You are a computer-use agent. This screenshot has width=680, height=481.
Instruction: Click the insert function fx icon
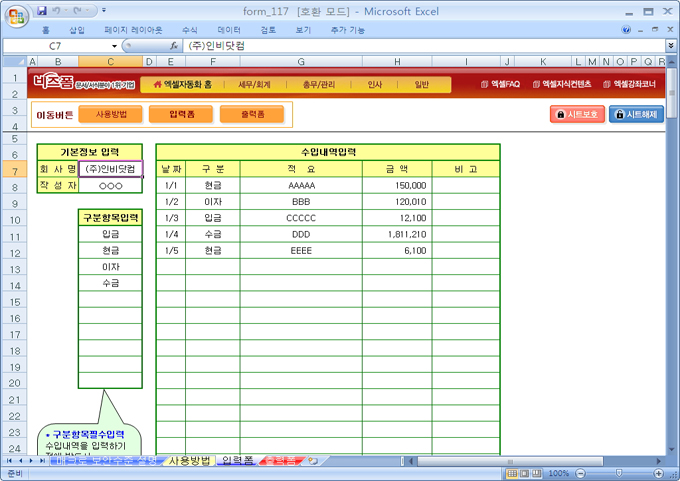174,46
